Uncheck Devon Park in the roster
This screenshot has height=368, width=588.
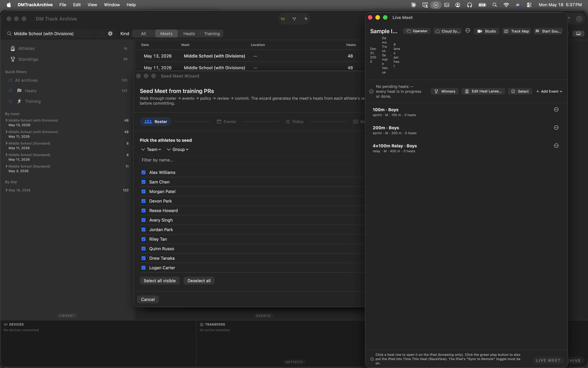[144, 201]
